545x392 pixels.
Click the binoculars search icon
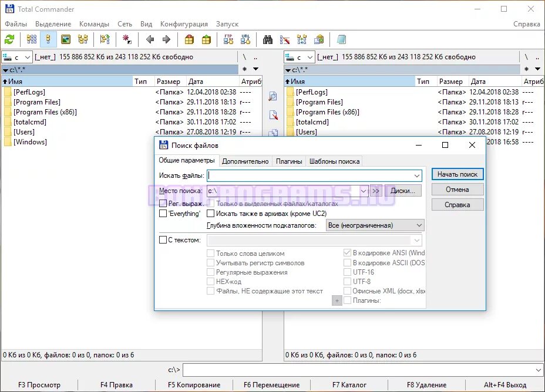(268, 39)
